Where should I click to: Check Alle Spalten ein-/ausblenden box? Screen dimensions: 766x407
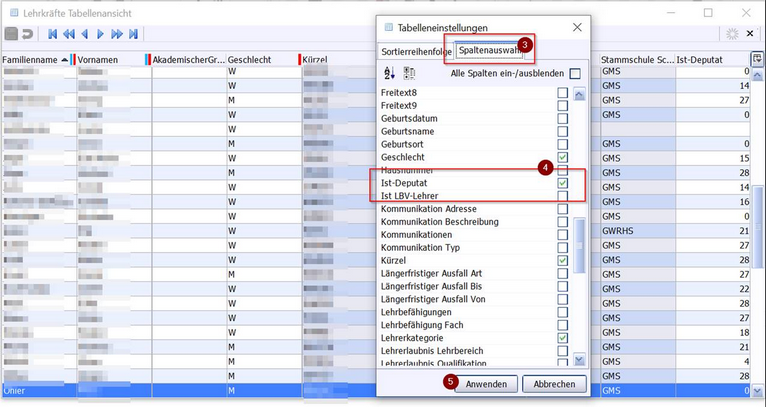pos(574,73)
